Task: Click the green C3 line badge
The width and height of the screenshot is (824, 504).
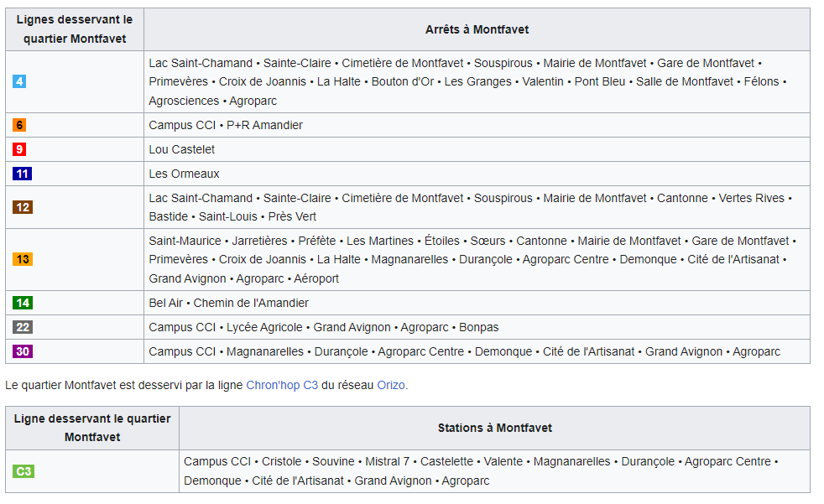Action: (23, 471)
